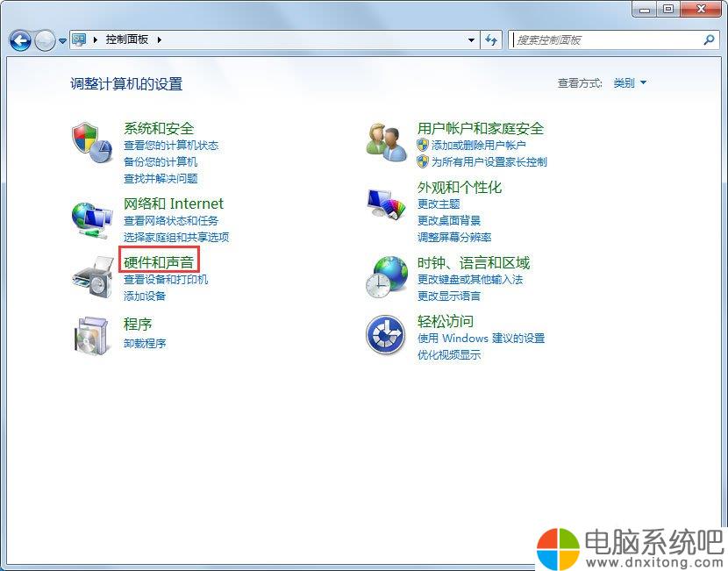728x571 pixels.
Task: Open 用户帐户和家庭安全 category
Action: click(x=481, y=128)
